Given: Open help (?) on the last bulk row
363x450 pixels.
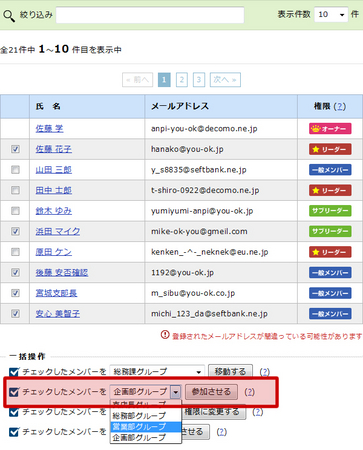Looking at the screenshot, I should click(222, 432).
